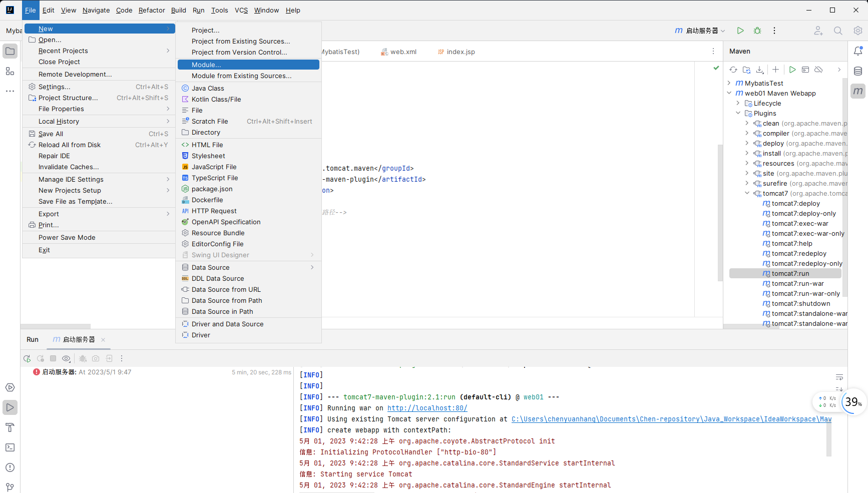Stop the running process in Run panel

pos(53,358)
